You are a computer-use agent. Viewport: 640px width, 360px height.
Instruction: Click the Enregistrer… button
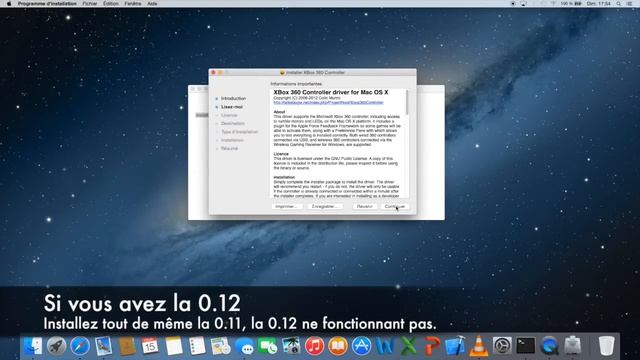(325, 207)
